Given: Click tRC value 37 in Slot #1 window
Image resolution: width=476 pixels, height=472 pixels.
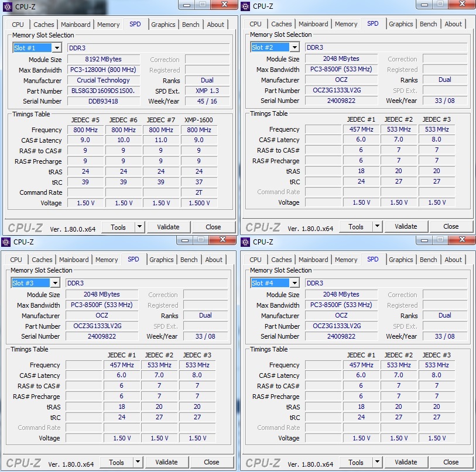Looking at the screenshot, I should 199,182.
